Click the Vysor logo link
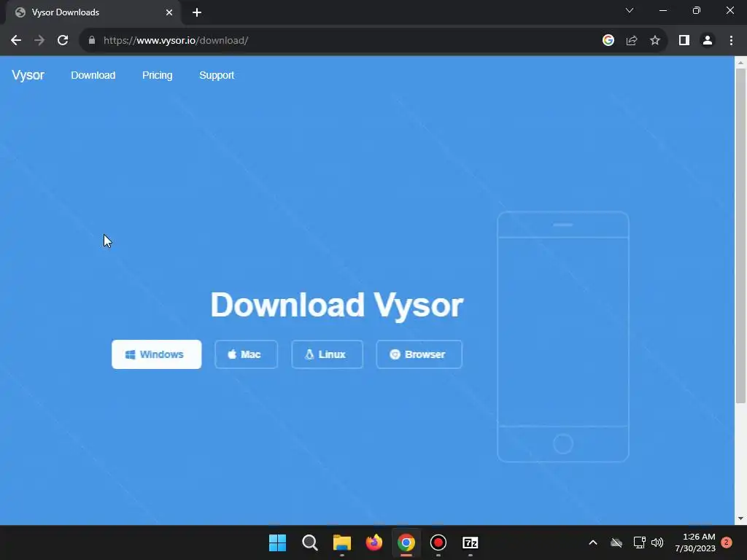Screen dimensions: 747x560 28,75
